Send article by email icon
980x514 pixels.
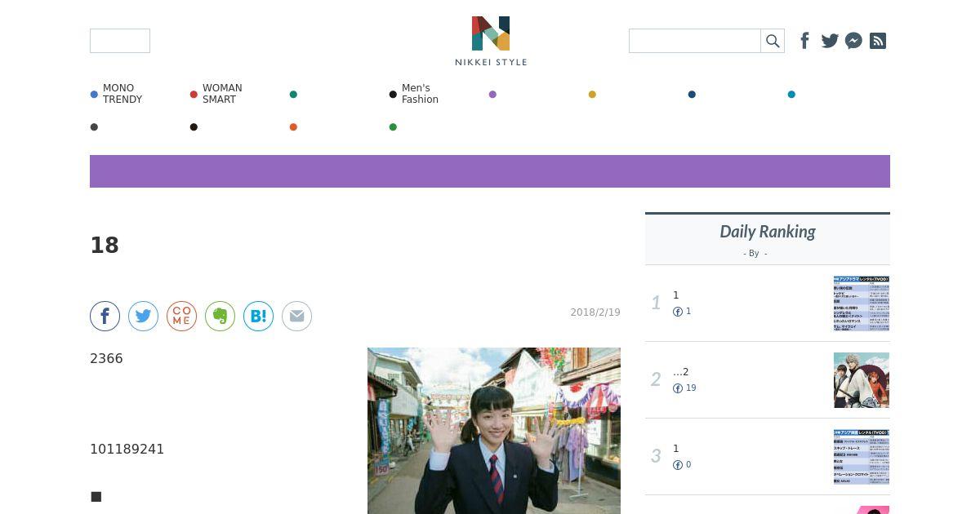(x=296, y=316)
